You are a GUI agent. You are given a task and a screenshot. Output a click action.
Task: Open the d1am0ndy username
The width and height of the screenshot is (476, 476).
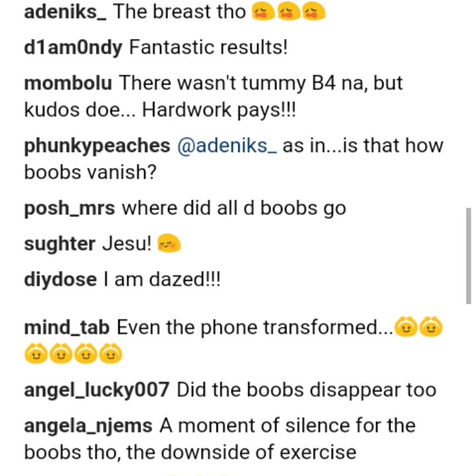tap(73, 48)
